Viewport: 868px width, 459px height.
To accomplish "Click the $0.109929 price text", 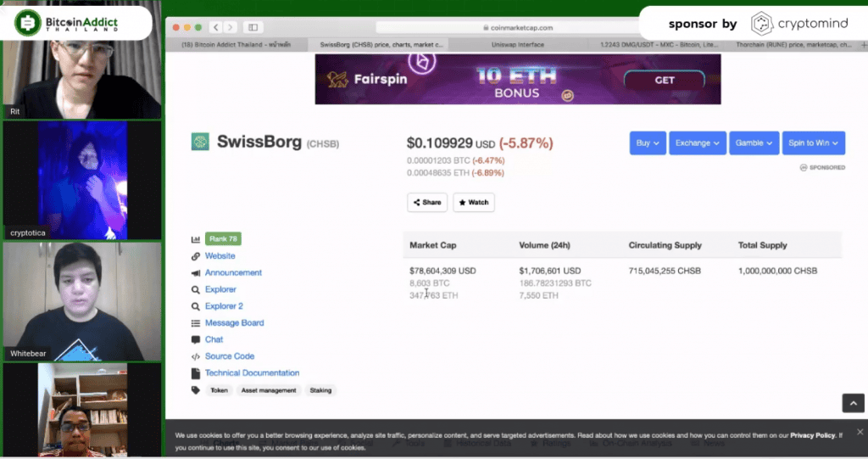I will click(440, 143).
